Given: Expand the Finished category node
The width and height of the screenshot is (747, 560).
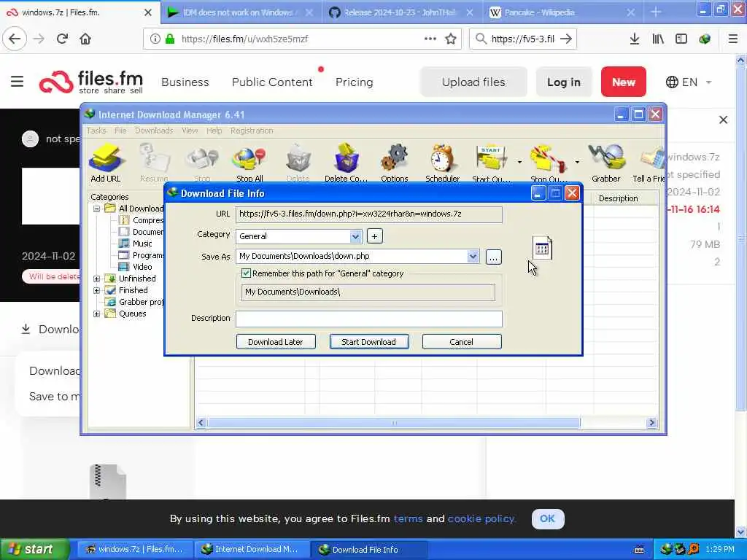Looking at the screenshot, I should click(x=97, y=290).
